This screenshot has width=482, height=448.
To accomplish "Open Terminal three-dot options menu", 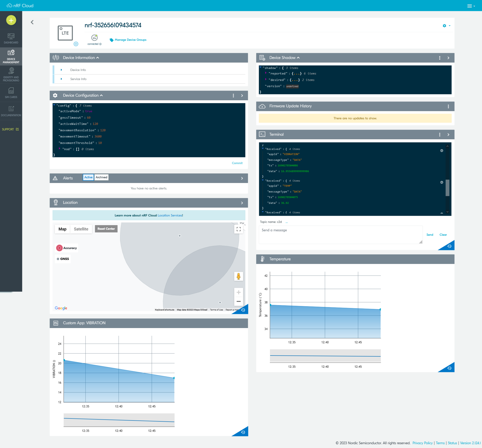I will pos(440,135).
